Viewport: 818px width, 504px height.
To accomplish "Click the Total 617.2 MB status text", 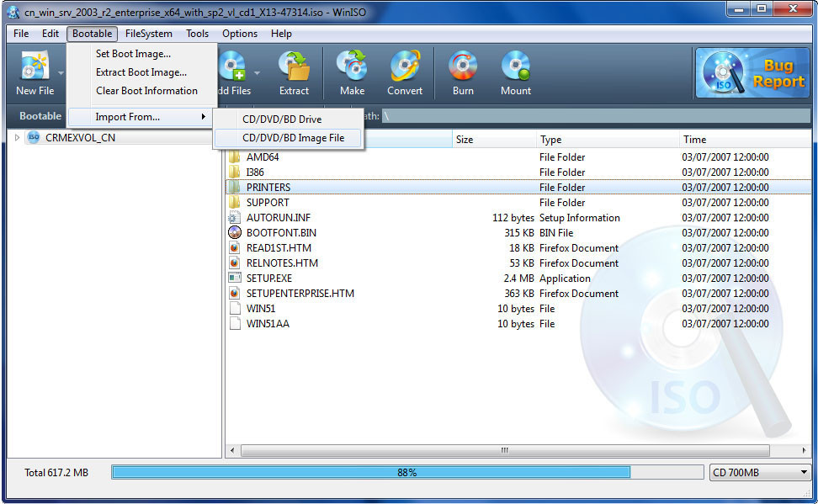I will point(56,473).
